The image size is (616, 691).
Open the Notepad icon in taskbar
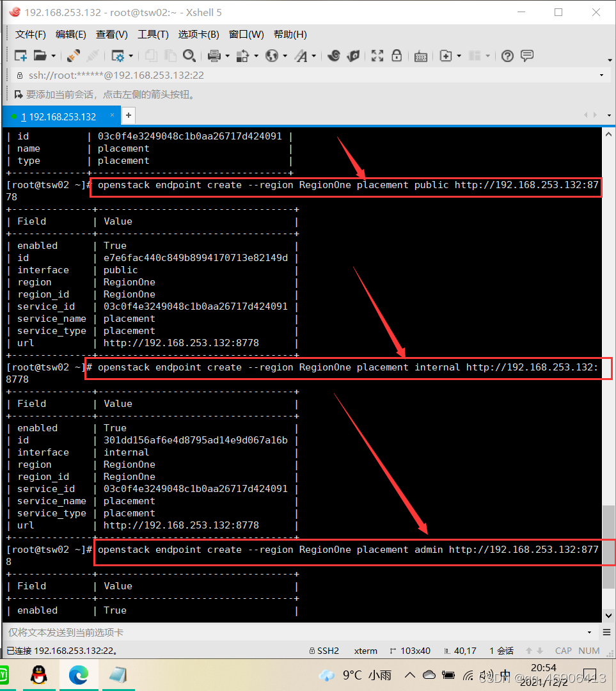pos(118,676)
